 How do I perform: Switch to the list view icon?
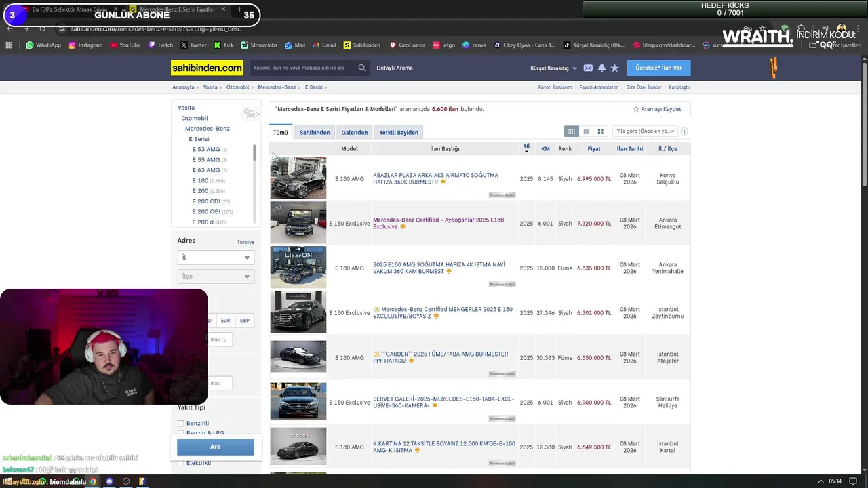point(586,131)
